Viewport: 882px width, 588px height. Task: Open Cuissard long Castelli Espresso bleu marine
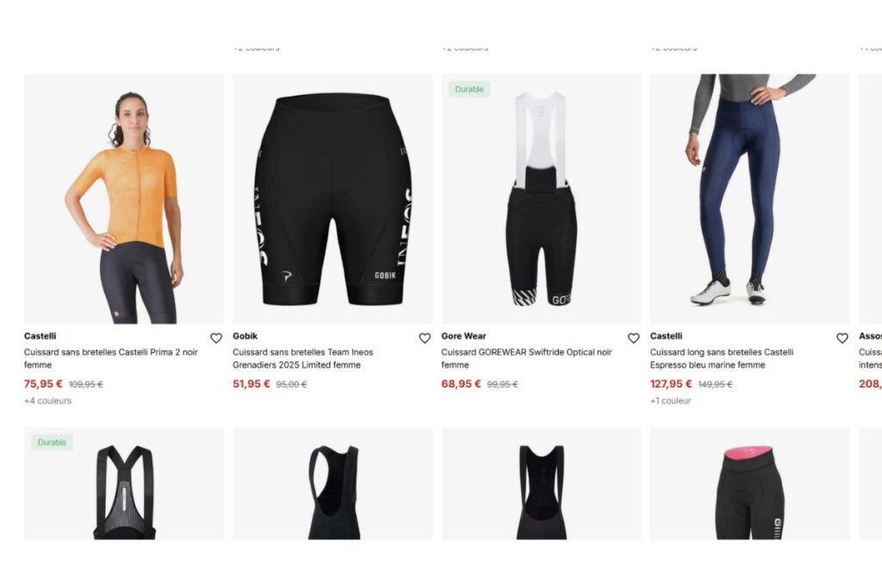(722, 359)
